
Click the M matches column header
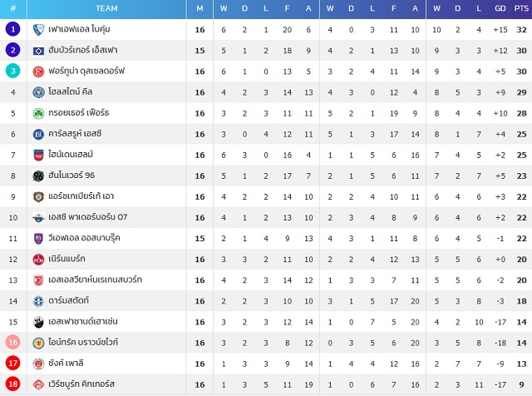tap(199, 8)
